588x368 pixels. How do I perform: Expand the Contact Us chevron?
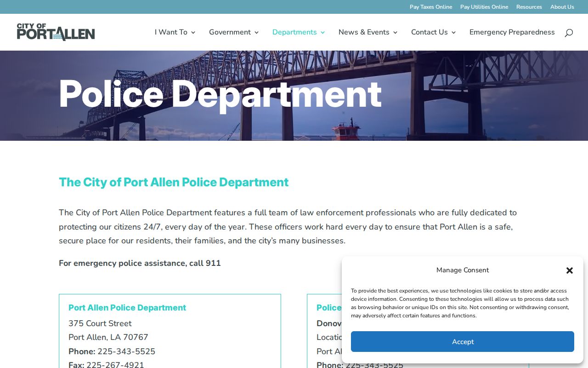[x=453, y=33]
